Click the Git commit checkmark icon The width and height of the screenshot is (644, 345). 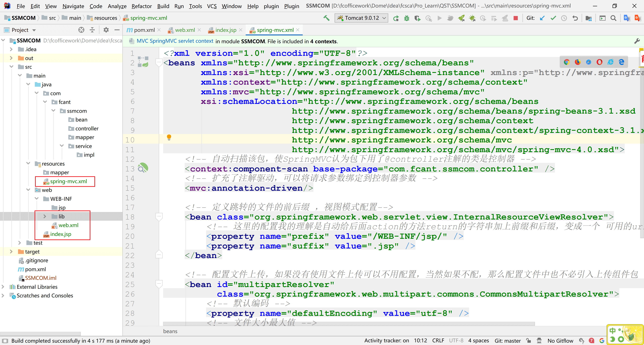tap(553, 18)
